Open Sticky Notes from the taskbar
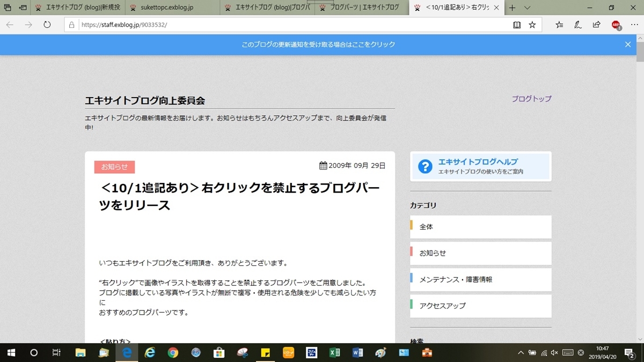 265,352
